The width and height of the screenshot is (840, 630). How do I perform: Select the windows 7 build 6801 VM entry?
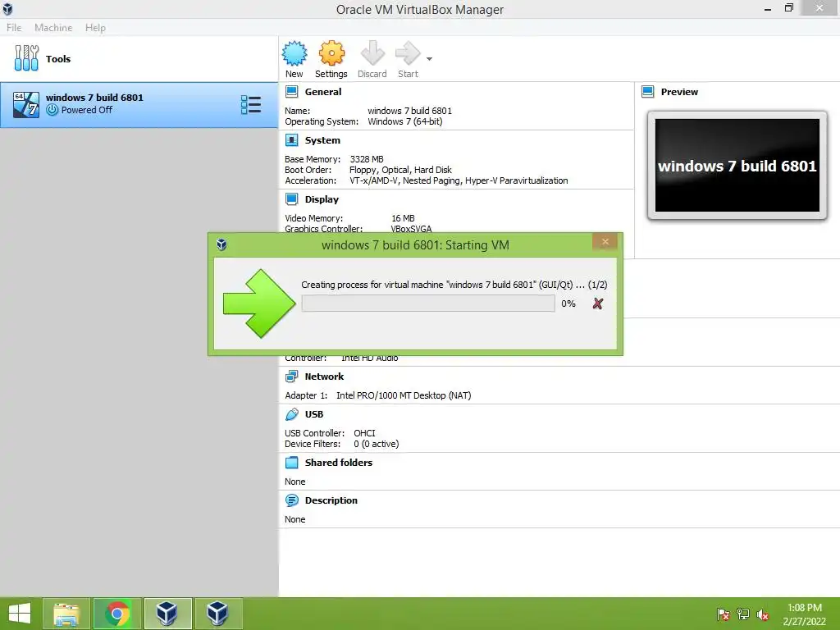pyautogui.click(x=139, y=105)
